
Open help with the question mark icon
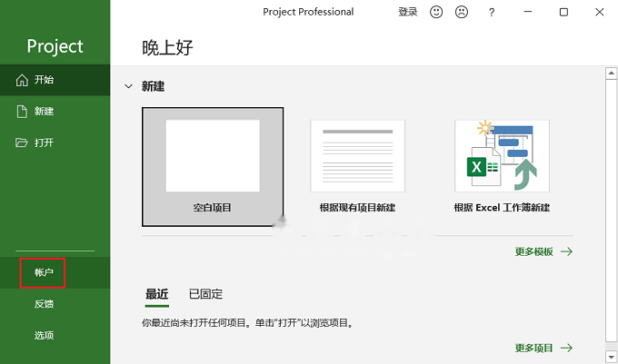pyautogui.click(x=492, y=13)
